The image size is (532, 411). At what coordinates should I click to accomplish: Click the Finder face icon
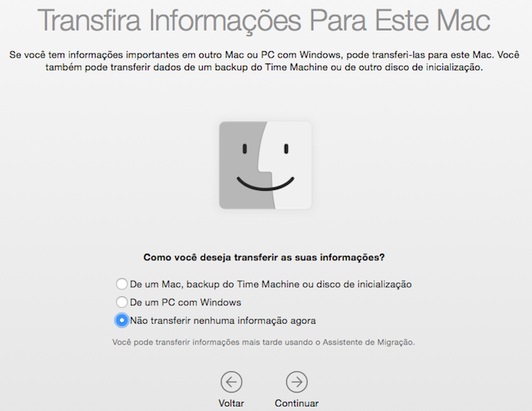(x=266, y=165)
